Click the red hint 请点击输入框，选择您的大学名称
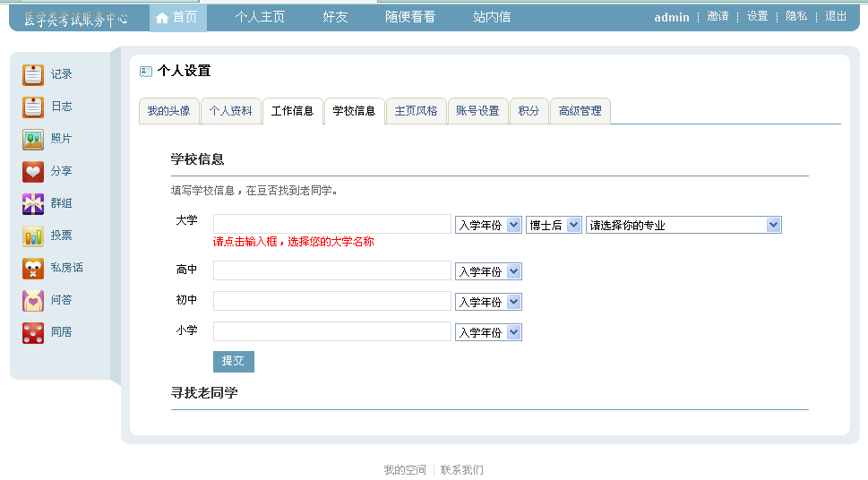868x480 pixels. (x=294, y=242)
